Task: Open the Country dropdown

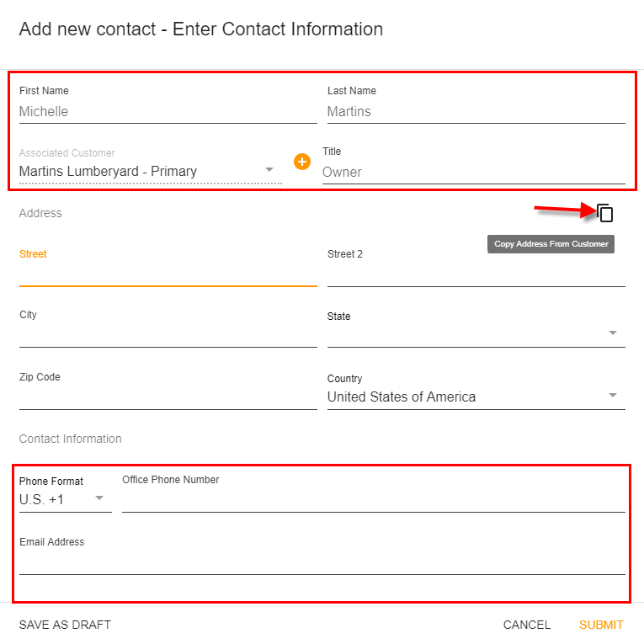Action: [476, 397]
